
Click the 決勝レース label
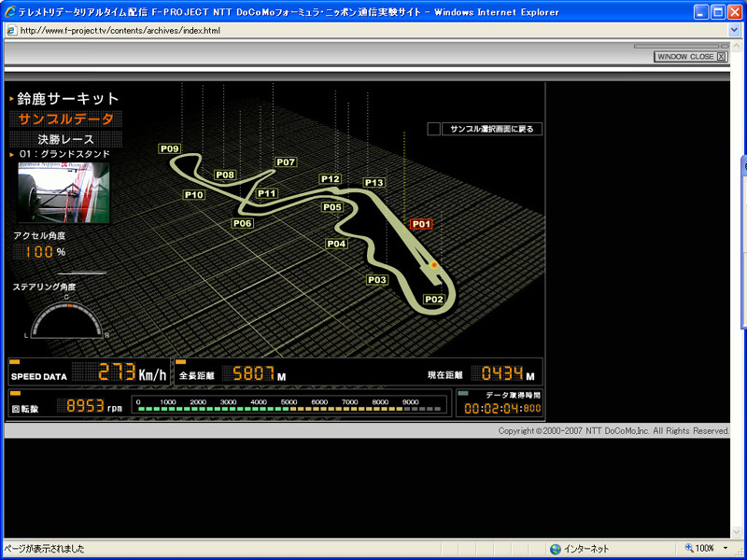click(65, 139)
